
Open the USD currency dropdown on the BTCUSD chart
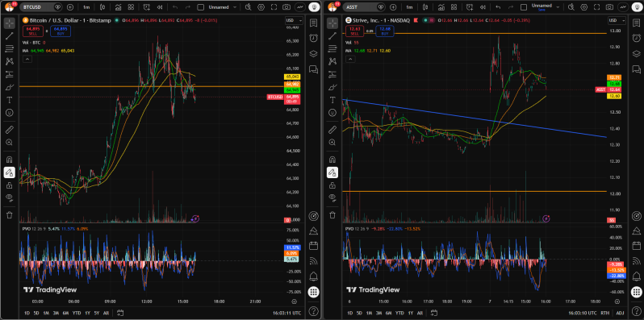click(294, 20)
